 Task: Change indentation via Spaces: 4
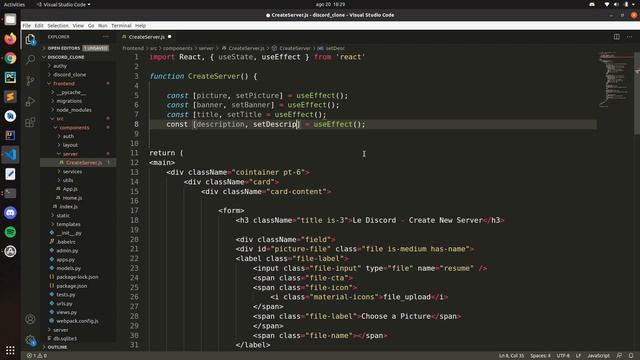coord(540,356)
